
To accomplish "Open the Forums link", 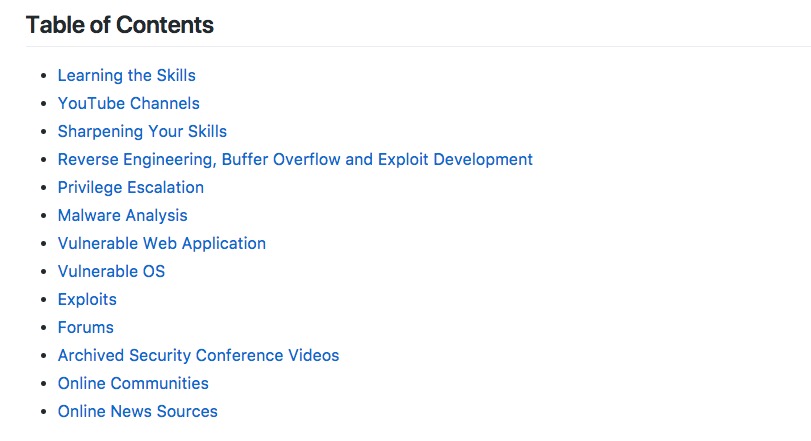I will point(85,327).
